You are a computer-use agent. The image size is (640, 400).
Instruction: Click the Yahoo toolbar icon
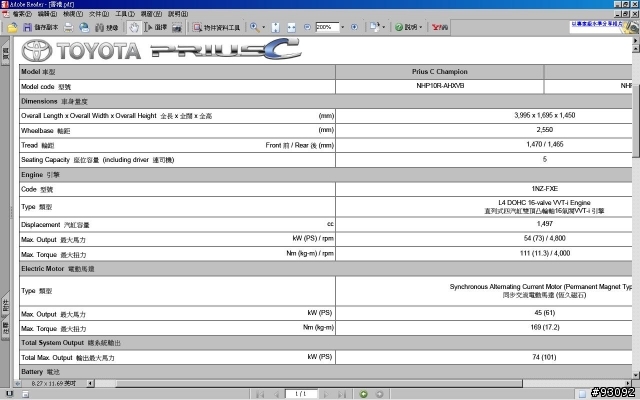pyautogui.click(x=440, y=27)
